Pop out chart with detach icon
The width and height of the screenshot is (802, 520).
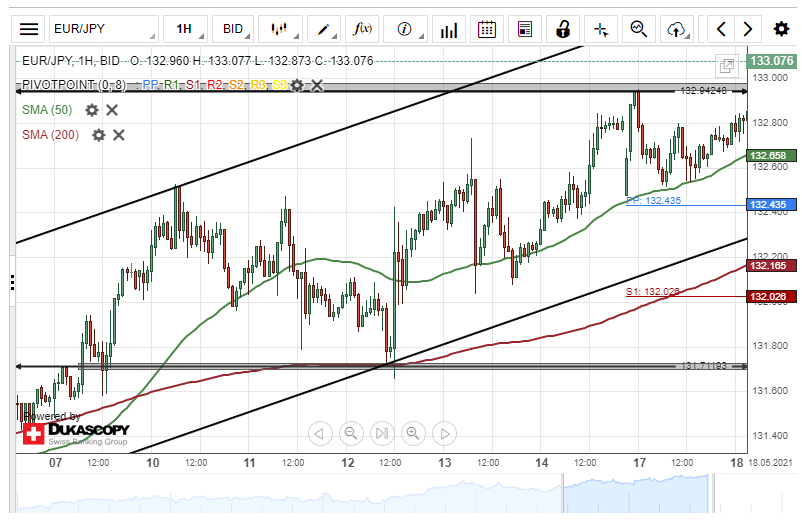pos(727,66)
